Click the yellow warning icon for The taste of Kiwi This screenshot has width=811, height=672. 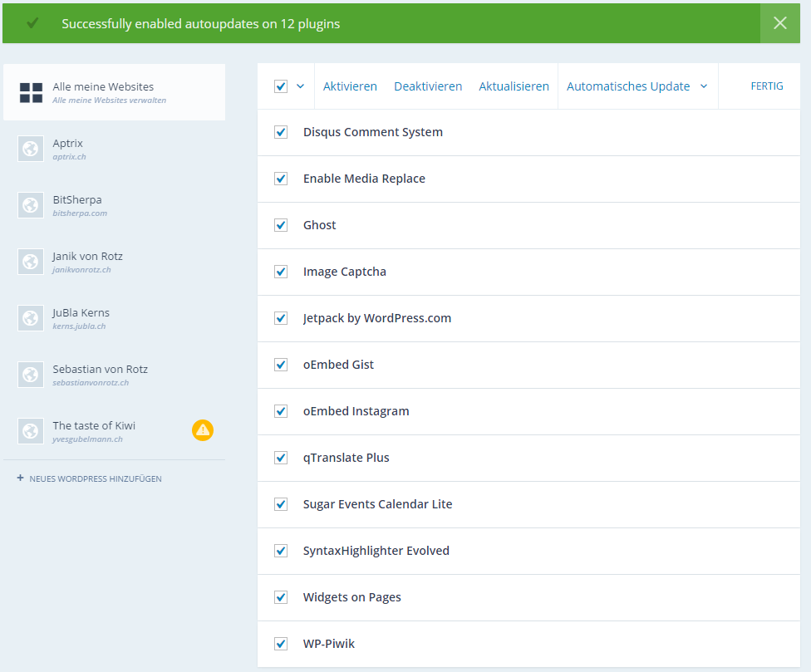coord(203,430)
